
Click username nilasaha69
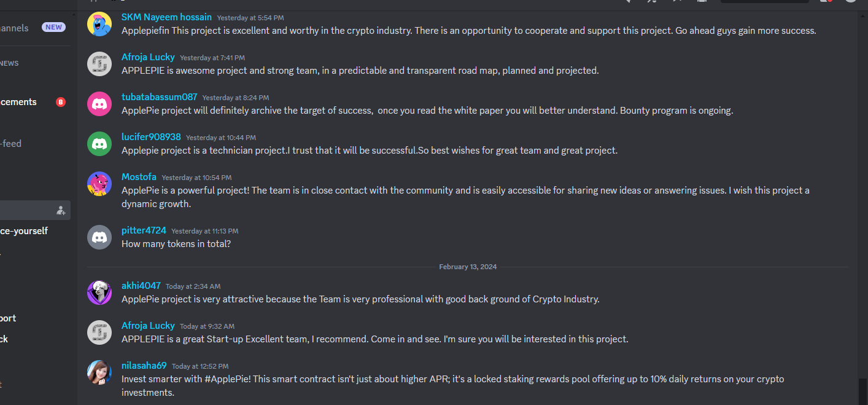coord(144,366)
